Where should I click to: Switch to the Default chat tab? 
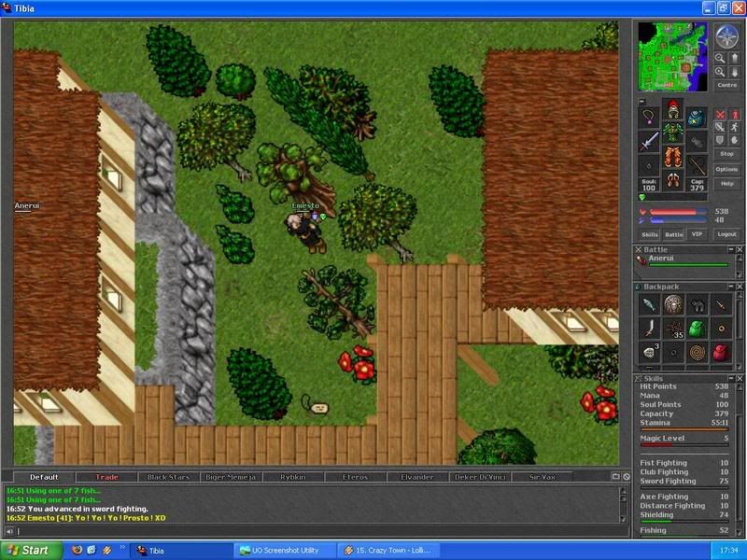[x=44, y=477]
